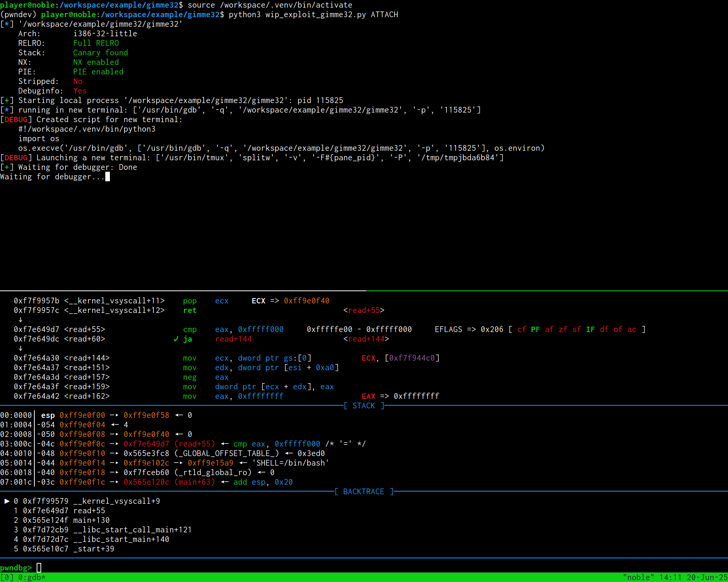Collapse the BACKTRACE section header
The height and width of the screenshot is (582, 728).
364,492
